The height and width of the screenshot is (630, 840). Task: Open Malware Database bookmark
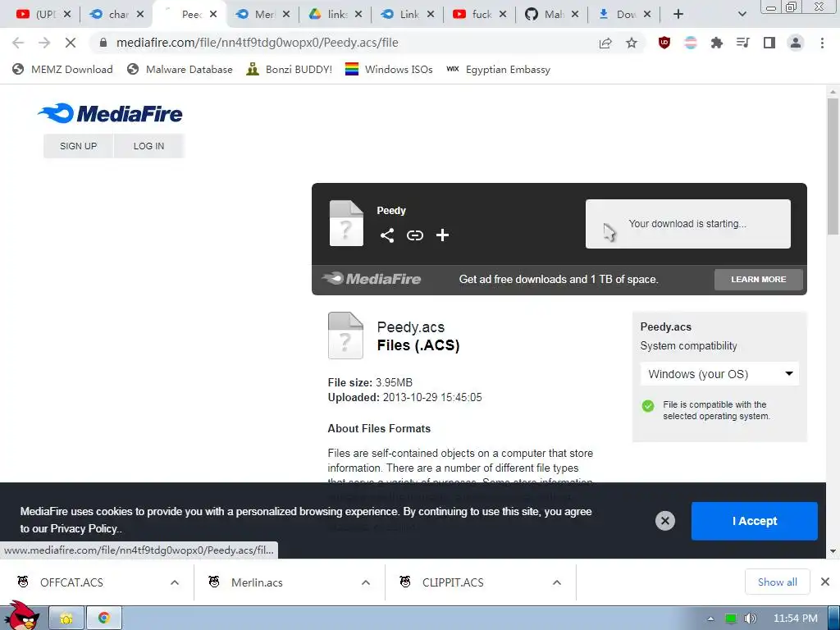pyautogui.click(x=180, y=69)
